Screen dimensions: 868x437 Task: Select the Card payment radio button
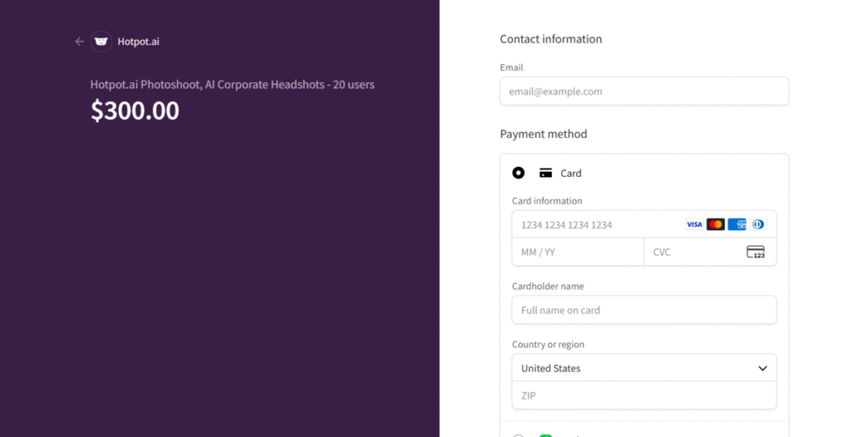518,173
